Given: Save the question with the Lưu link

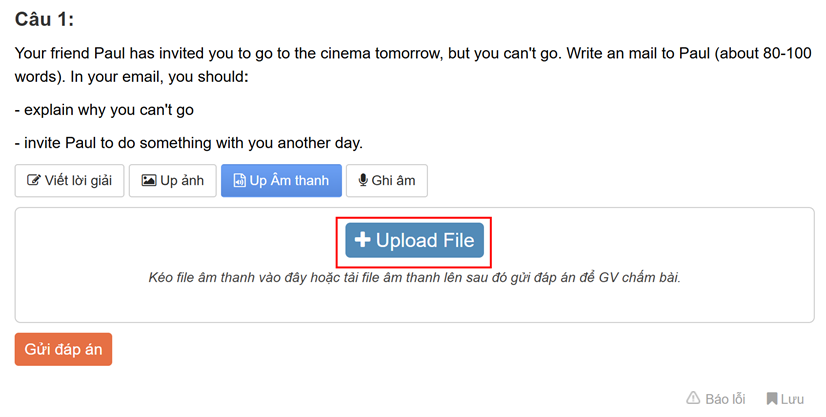Looking at the screenshot, I should click(792, 399).
